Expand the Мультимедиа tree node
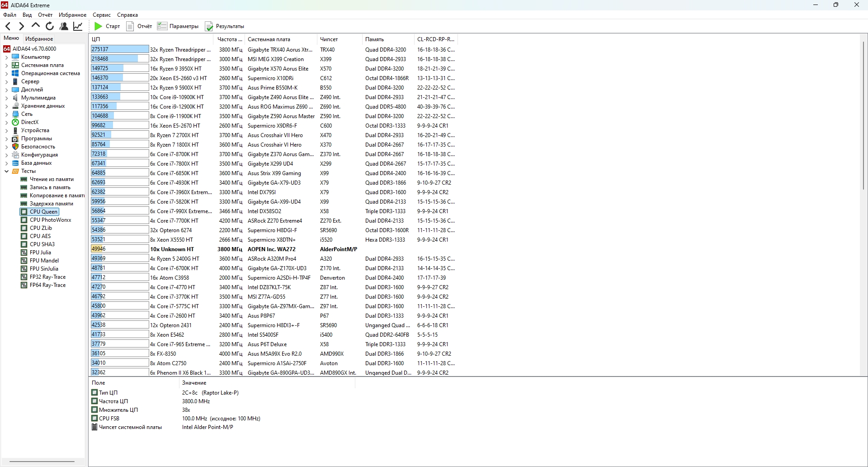The width and height of the screenshot is (868, 467). coord(6,98)
